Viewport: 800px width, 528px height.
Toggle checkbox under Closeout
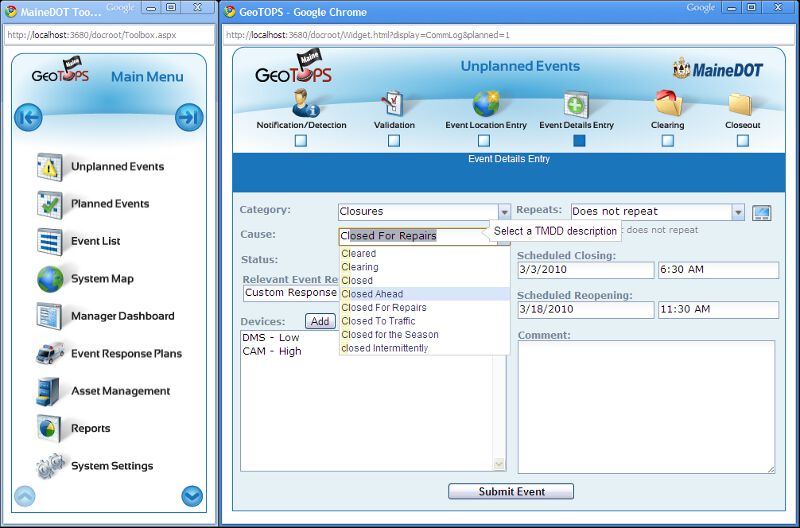point(743,140)
